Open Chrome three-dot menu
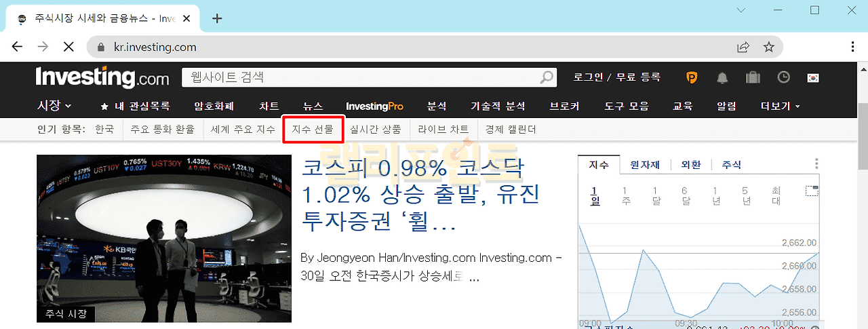The width and height of the screenshot is (868, 329). [x=852, y=47]
